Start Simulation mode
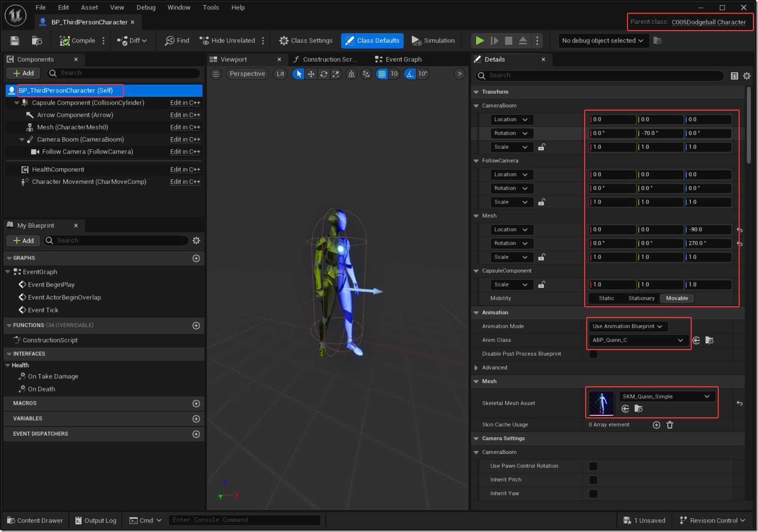758x532 pixels. (x=433, y=41)
